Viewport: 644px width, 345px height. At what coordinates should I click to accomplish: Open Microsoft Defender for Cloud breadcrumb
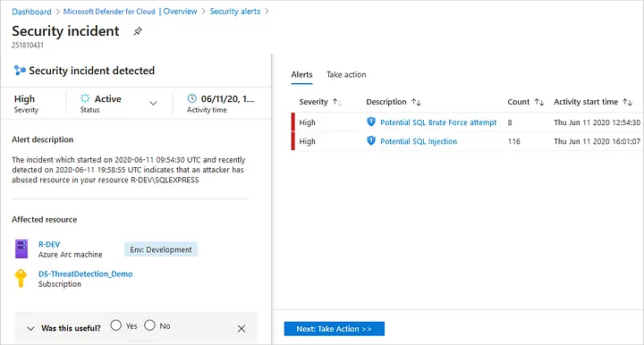pos(109,12)
